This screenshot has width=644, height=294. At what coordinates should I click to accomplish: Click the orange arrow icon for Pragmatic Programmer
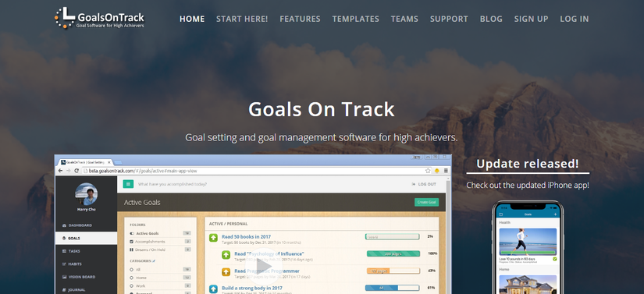point(226,272)
